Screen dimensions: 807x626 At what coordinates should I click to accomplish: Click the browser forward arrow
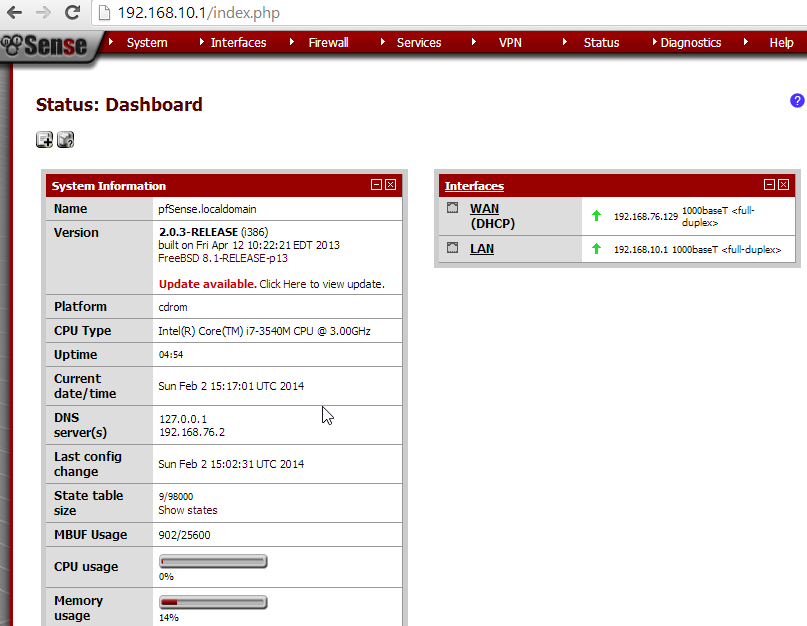pyautogui.click(x=44, y=12)
